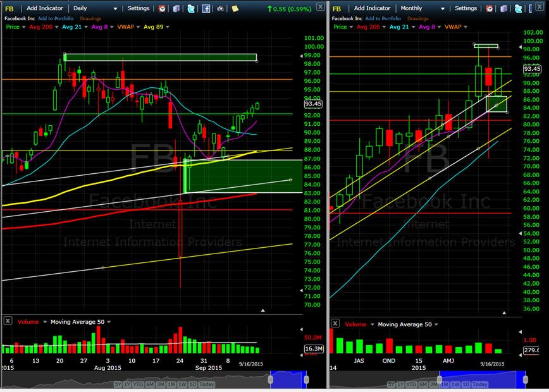The height and width of the screenshot is (392, 549).
Task: Click the small white up-triangle above Monthly volume panel
Action: 504,313
